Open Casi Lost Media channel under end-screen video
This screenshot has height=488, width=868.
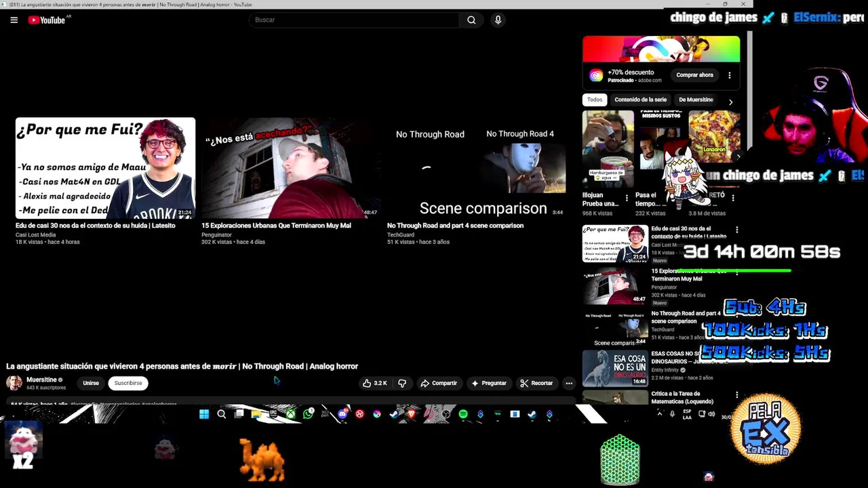point(35,235)
